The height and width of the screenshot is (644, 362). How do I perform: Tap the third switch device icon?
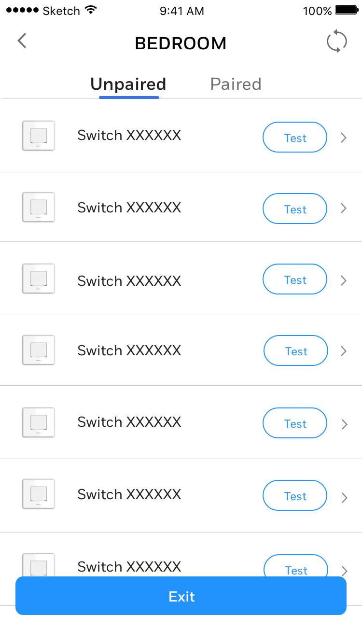pos(39,279)
